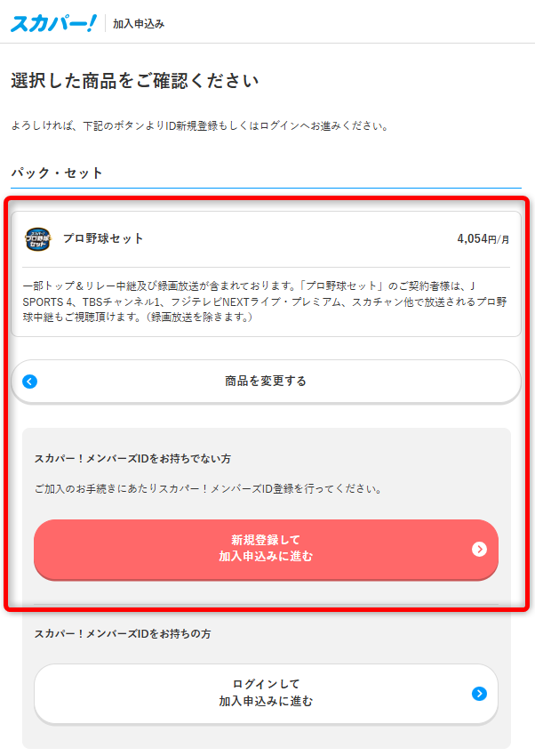Click the プロ野球セット product card

[266, 274]
